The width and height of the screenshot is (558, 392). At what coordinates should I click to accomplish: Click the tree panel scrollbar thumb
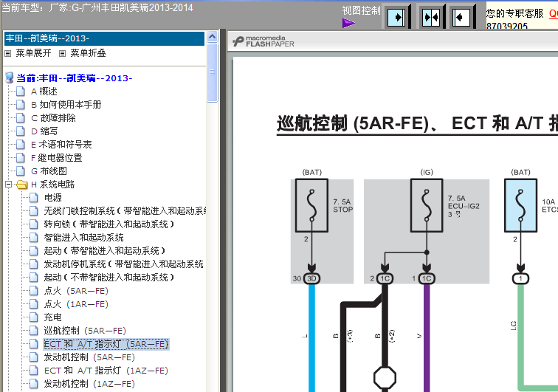pyautogui.click(x=212, y=72)
